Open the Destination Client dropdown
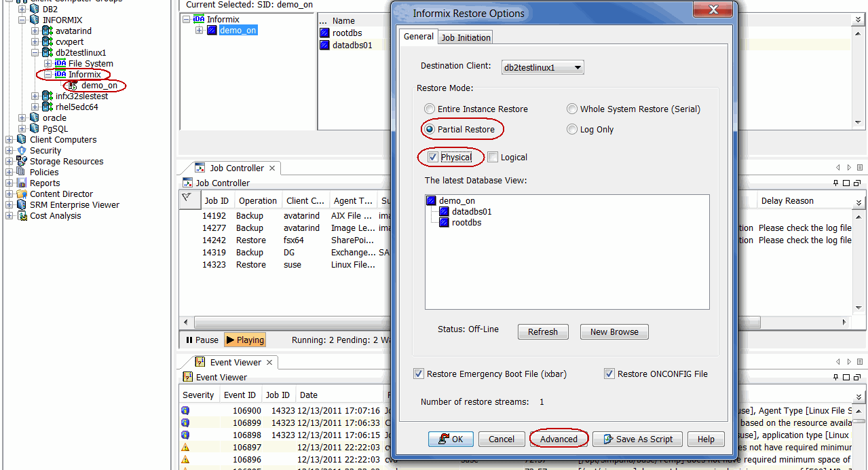Image resolution: width=868 pixels, height=470 pixels. pos(543,67)
